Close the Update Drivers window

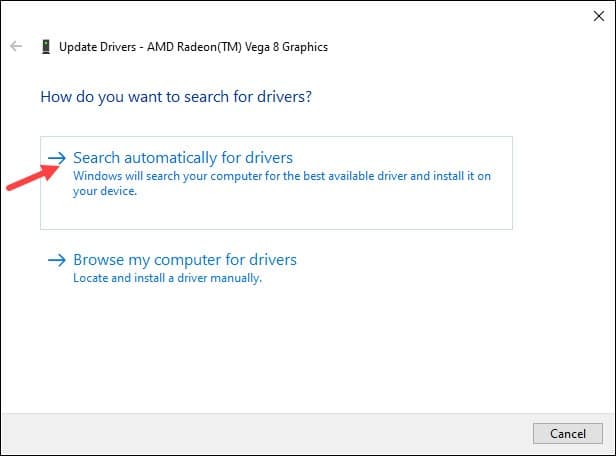pos(599,16)
